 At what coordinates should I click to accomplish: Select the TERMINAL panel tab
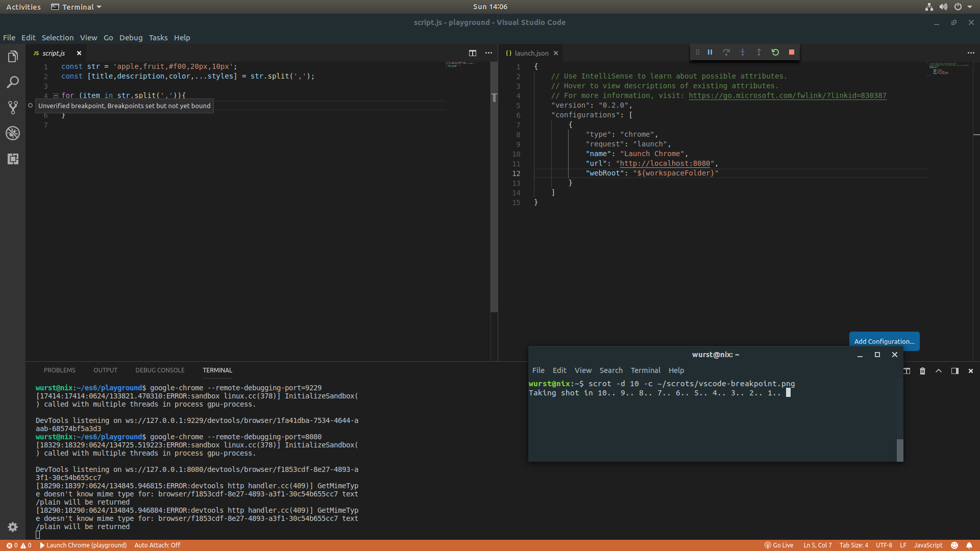click(x=217, y=370)
